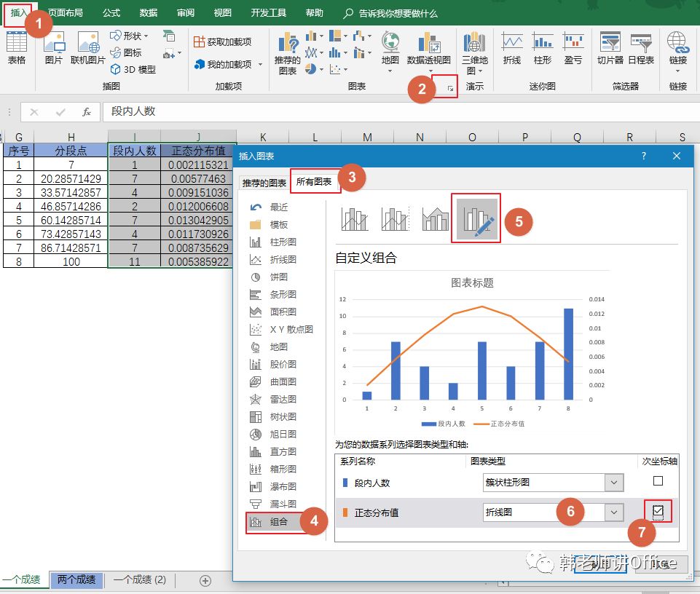700x594 pixels.
Task: Select 雷达图 chart category
Action: tap(283, 399)
